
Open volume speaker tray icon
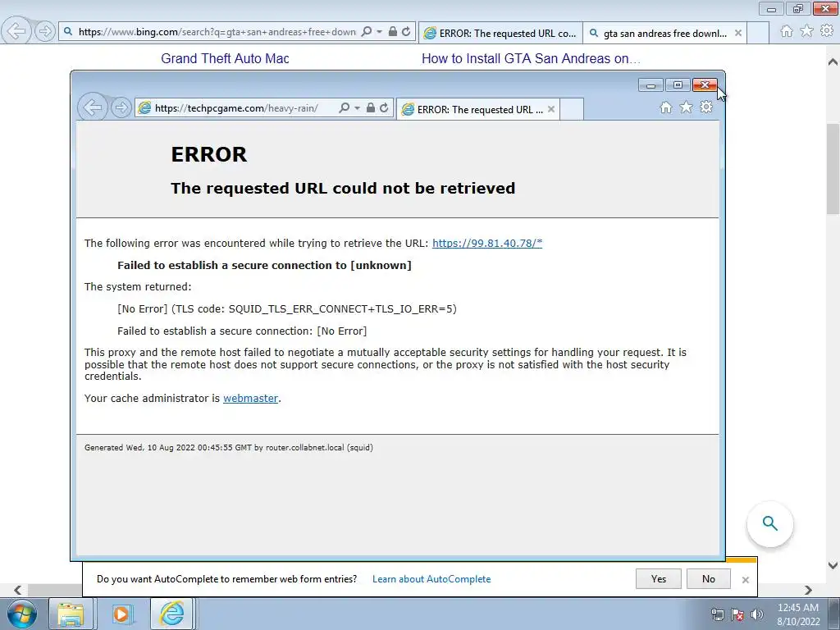tap(757, 614)
